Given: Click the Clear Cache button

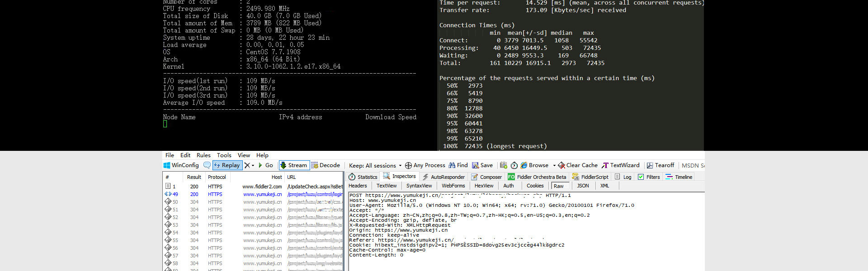Looking at the screenshot, I should click(x=578, y=165).
